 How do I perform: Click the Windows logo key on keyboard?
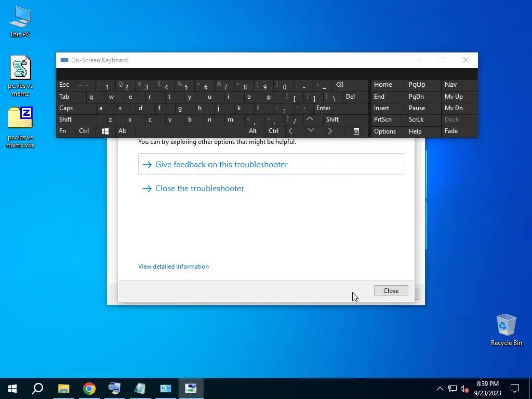pyautogui.click(x=105, y=131)
